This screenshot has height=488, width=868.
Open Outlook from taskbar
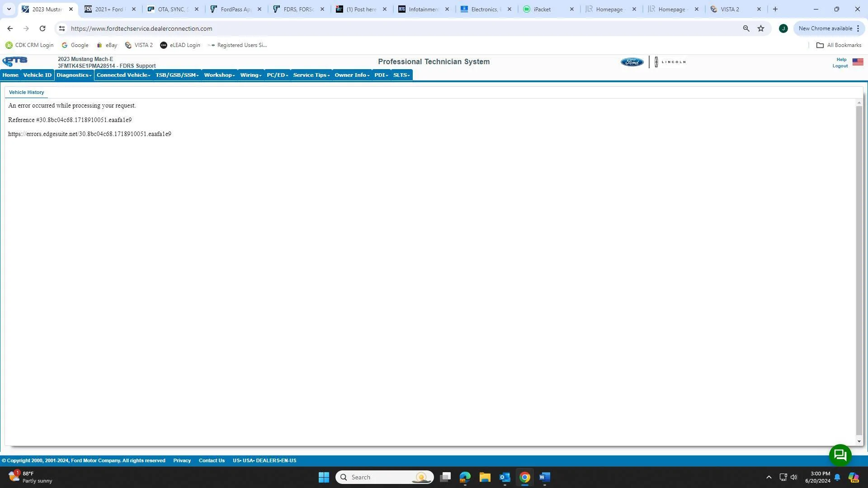[505, 477]
